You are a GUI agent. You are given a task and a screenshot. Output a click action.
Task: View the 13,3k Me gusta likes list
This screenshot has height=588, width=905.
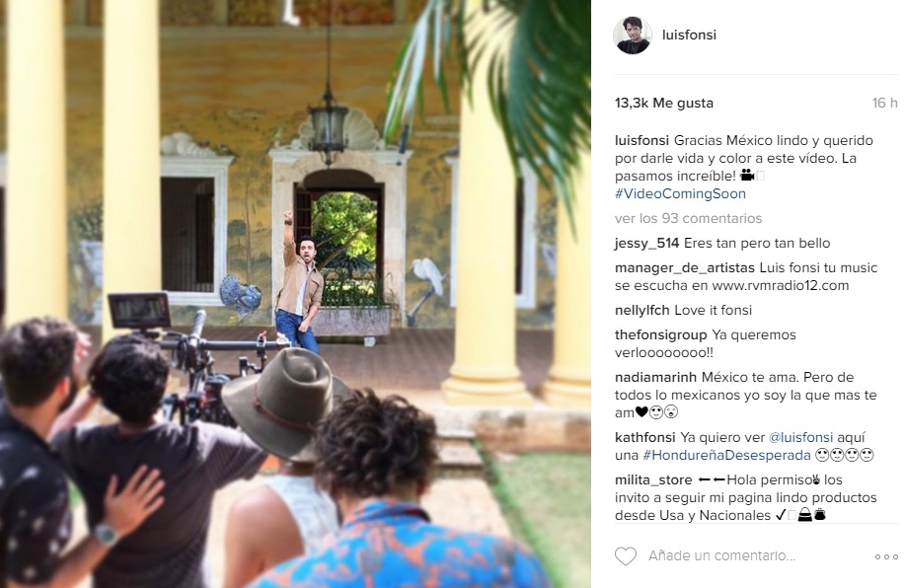pyautogui.click(x=664, y=104)
